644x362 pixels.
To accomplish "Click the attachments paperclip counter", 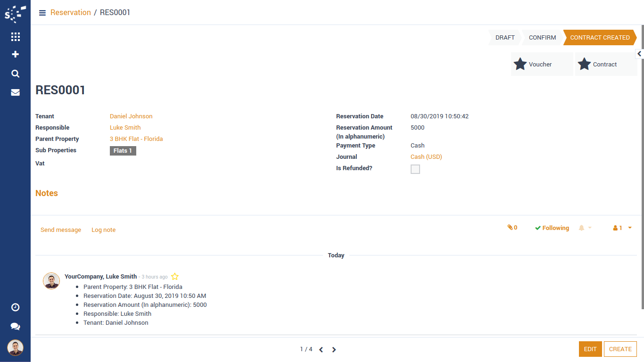I will point(512,228).
